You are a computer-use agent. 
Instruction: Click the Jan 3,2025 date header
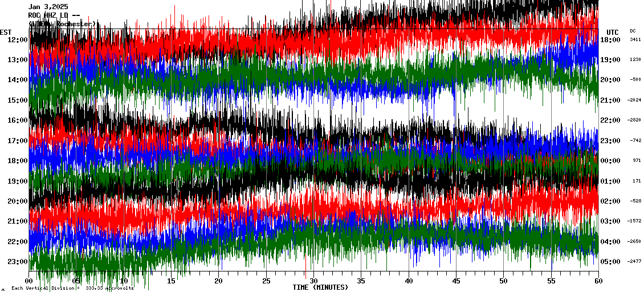(x=48, y=7)
